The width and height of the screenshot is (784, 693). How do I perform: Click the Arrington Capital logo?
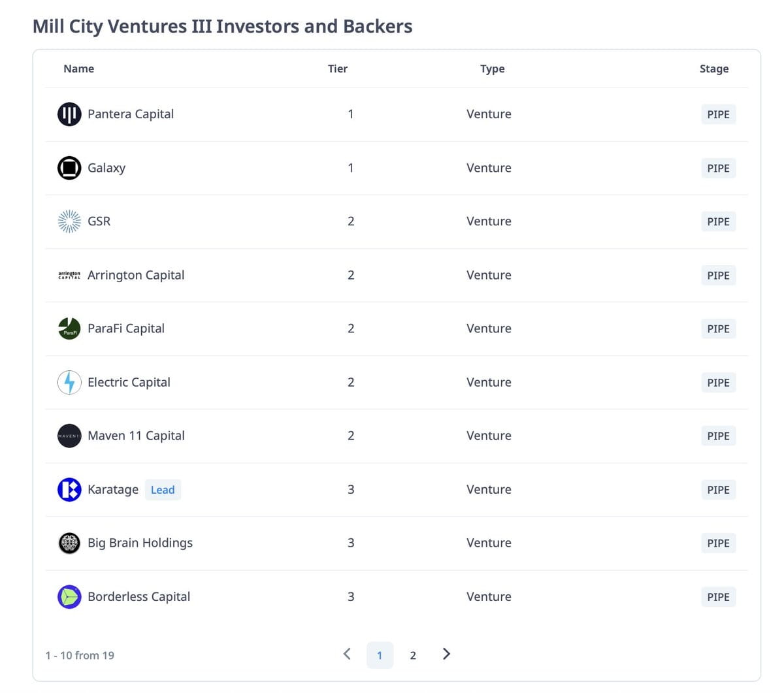coord(69,275)
